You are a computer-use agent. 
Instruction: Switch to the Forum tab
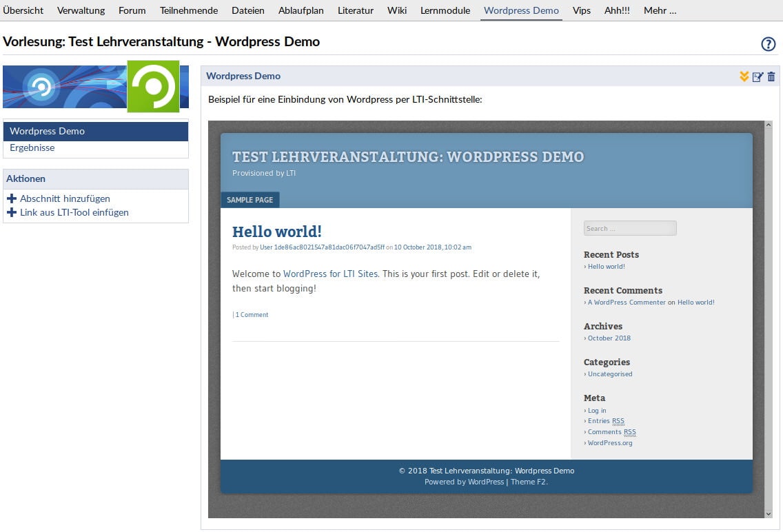pos(132,10)
